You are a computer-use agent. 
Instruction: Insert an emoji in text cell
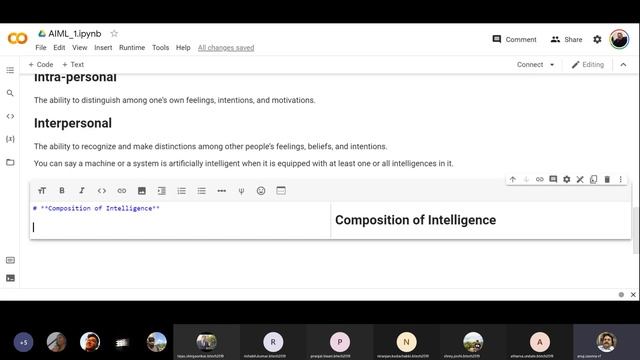click(x=261, y=191)
